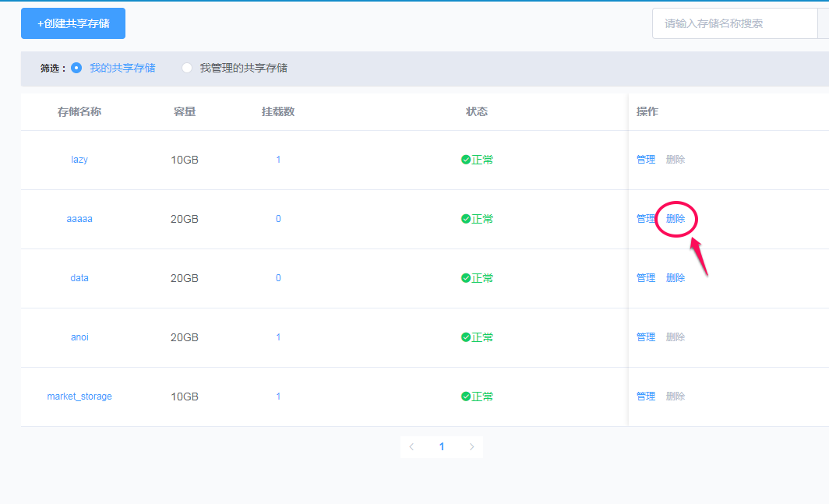This screenshot has width=829, height=504.
Task: Click the 状态 column header
Action: [477, 111]
